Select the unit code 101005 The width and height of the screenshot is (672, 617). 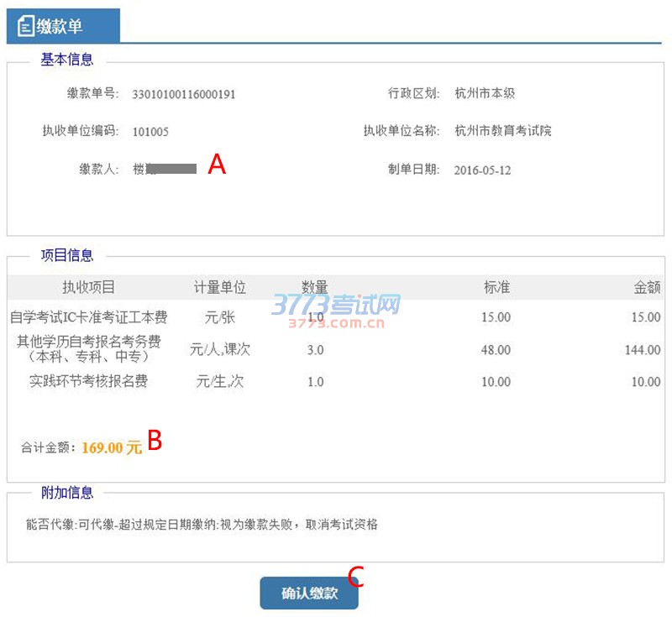coord(150,132)
